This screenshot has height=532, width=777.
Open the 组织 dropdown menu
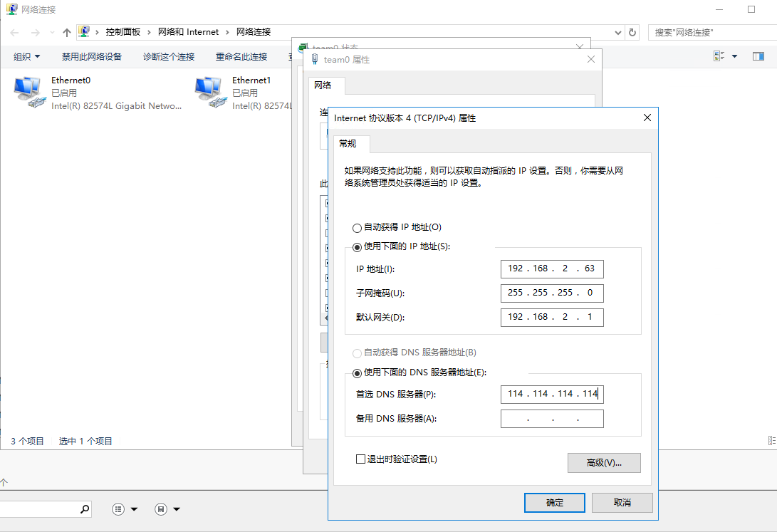coord(27,56)
